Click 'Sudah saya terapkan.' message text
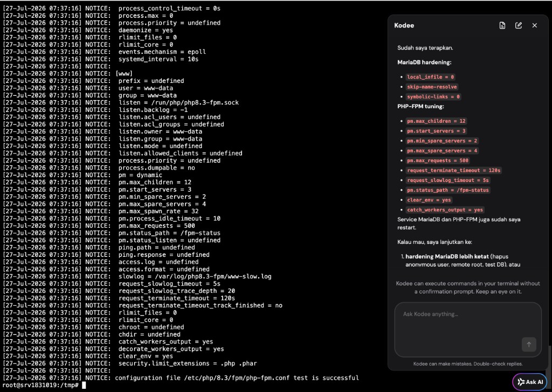The height and width of the screenshot is (392, 552). 425,48
